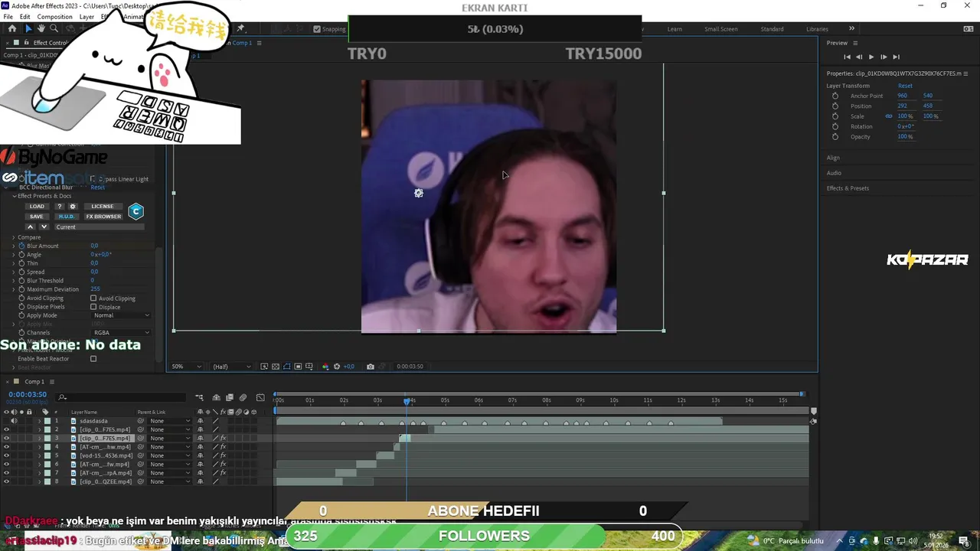
Task: Switch to the Small Screen workspace
Action: pyautogui.click(x=721, y=29)
